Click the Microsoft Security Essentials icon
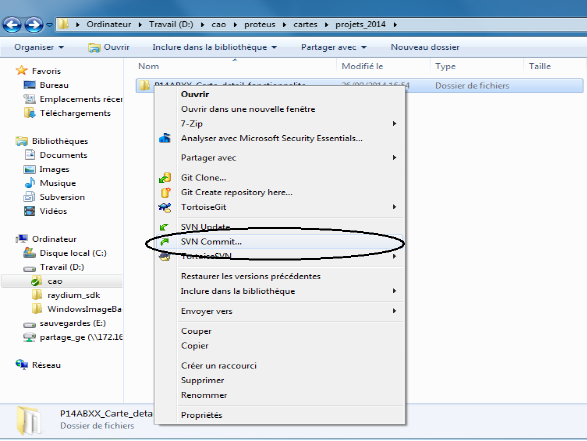Image resolution: width=587 pixels, height=441 pixels. click(x=165, y=138)
